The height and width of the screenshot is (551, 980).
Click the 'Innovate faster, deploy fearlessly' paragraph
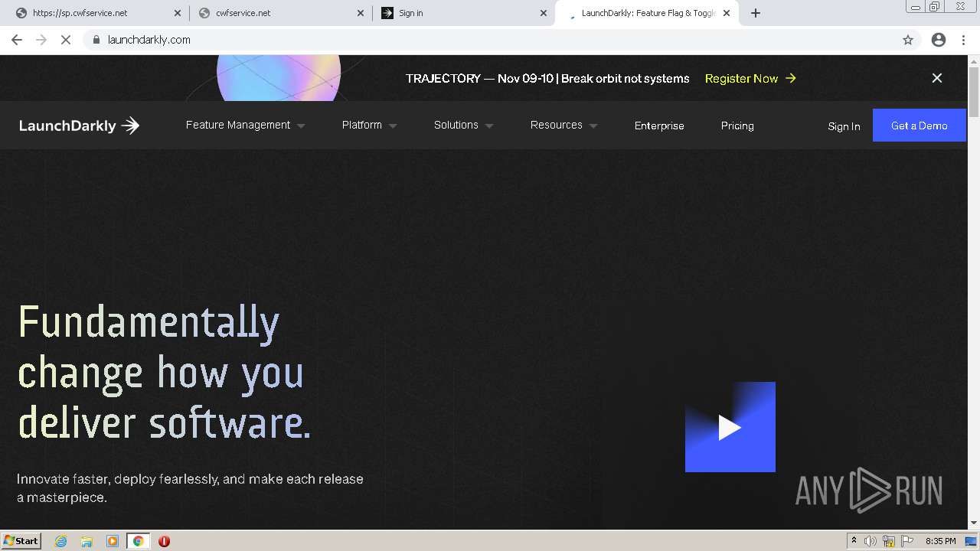coord(190,488)
